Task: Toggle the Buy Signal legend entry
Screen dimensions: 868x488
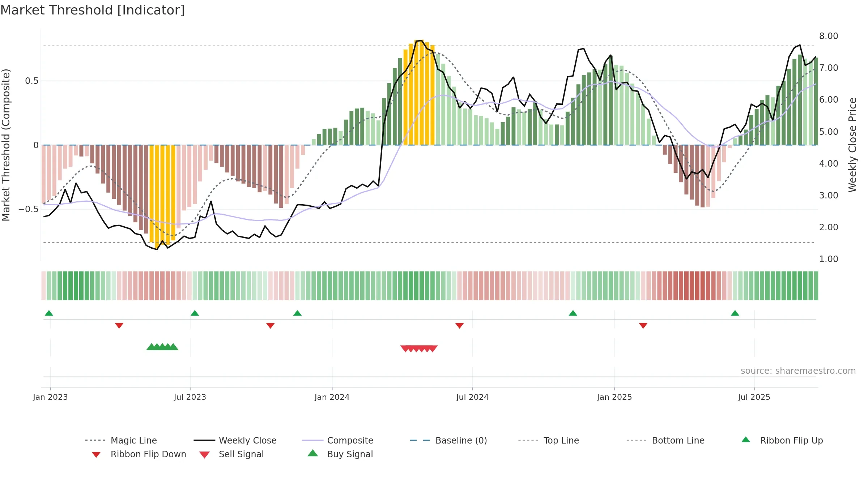Action: pos(340,454)
